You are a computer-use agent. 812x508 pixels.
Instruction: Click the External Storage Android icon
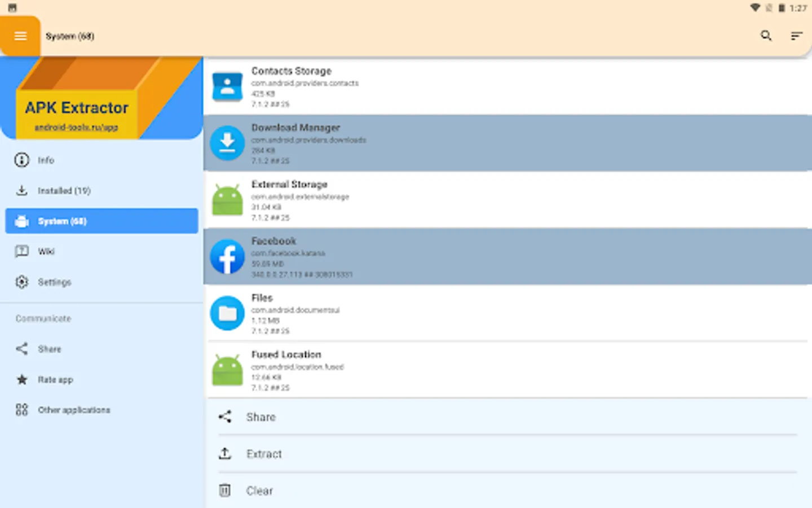(x=227, y=200)
